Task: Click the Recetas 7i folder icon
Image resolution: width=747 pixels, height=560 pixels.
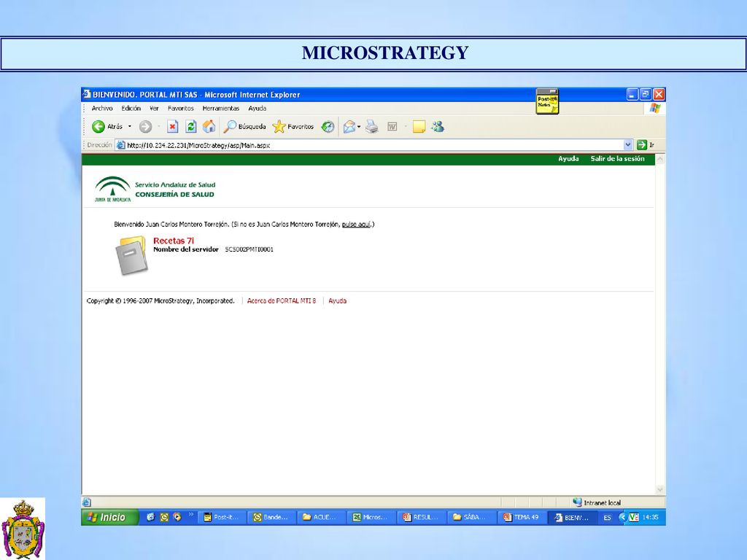Action: (x=131, y=256)
